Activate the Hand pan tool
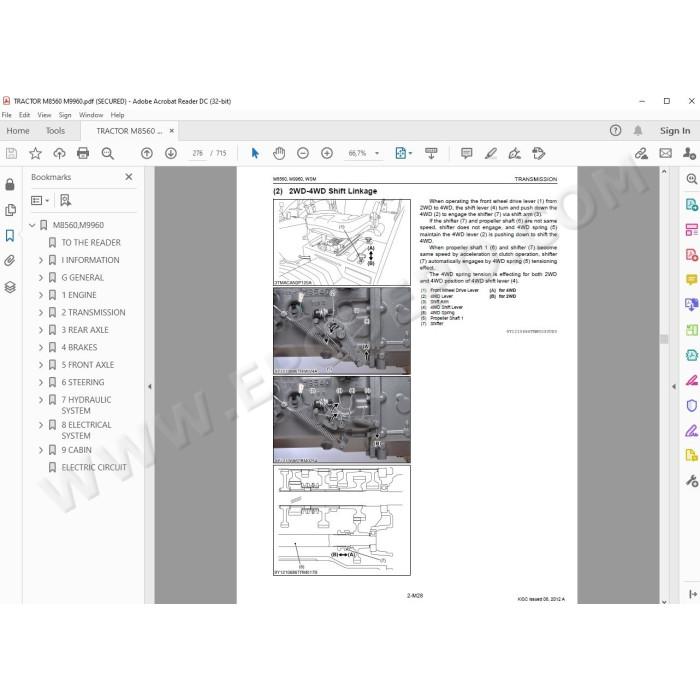This screenshot has width=700, height=700. (x=279, y=154)
